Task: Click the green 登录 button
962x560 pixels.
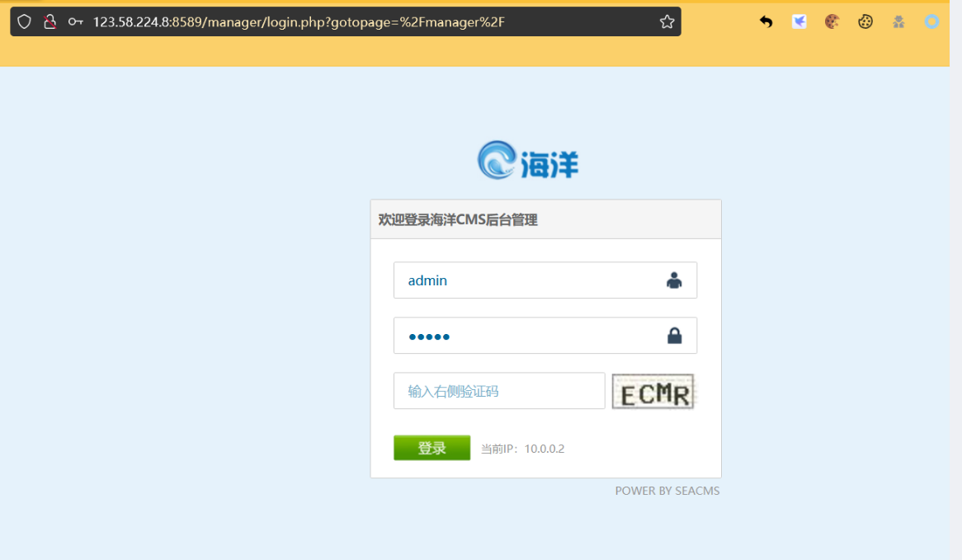Action: pyautogui.click(x=432, y=448)
